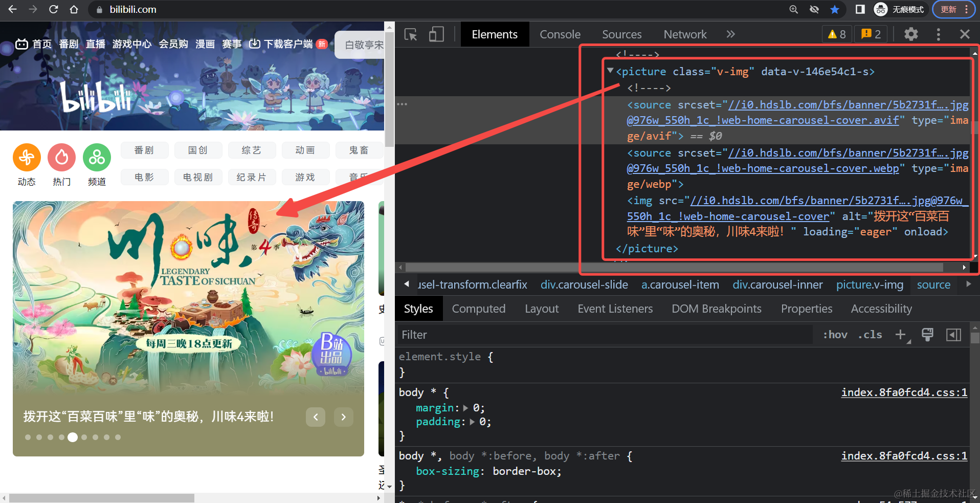Expand the margin shorthand property triangle
The height and width of the screenshot is (503, 980).
tap(465, 408)
